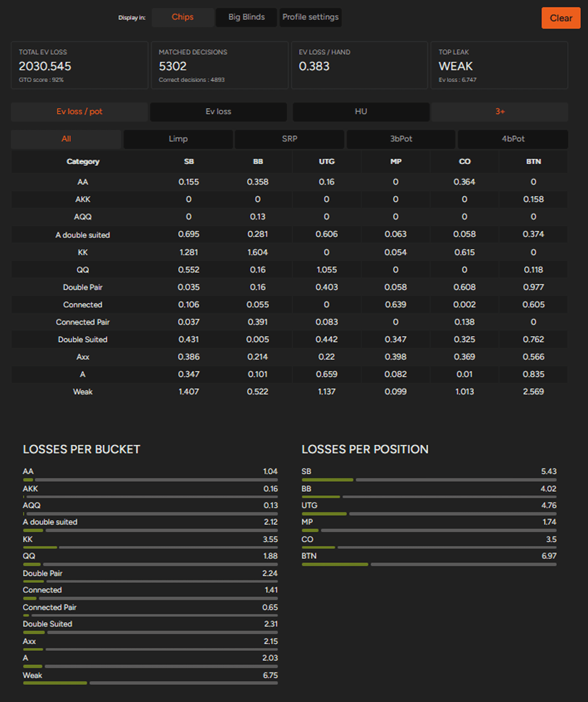Viewport: 588px width, 702px height.
Task: Click the KK category row label
Action: pos(83,252)
